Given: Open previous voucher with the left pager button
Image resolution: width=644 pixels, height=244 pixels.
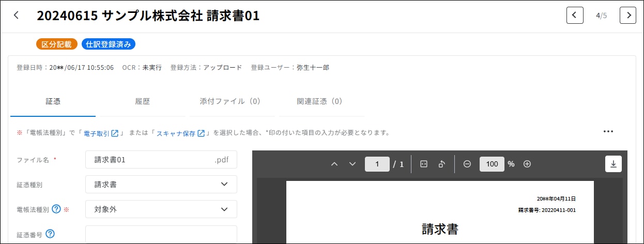Looking at the screenshot, I should [x=575, y=16].
